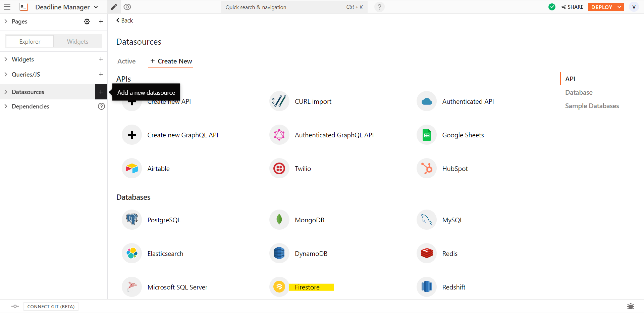Switch to edit mode pencil icon
Screen dimensions: 644x313
pyautogui.click(x=114, y=7)
